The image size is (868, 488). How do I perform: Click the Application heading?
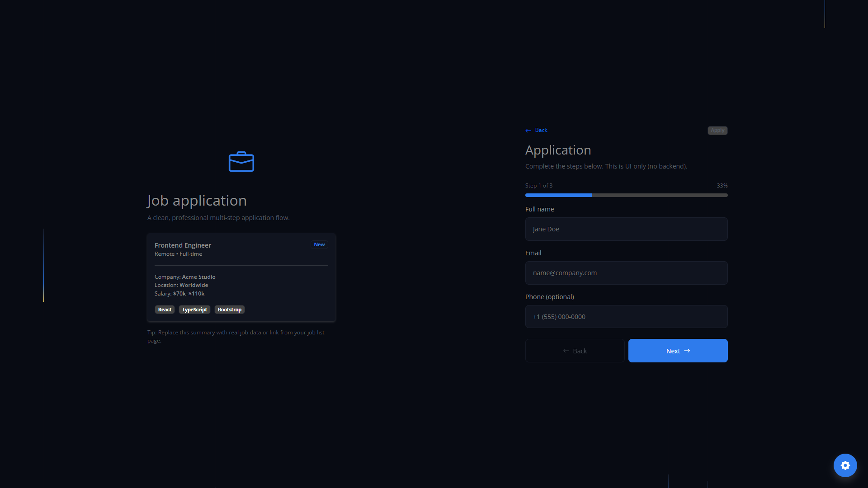558,150
